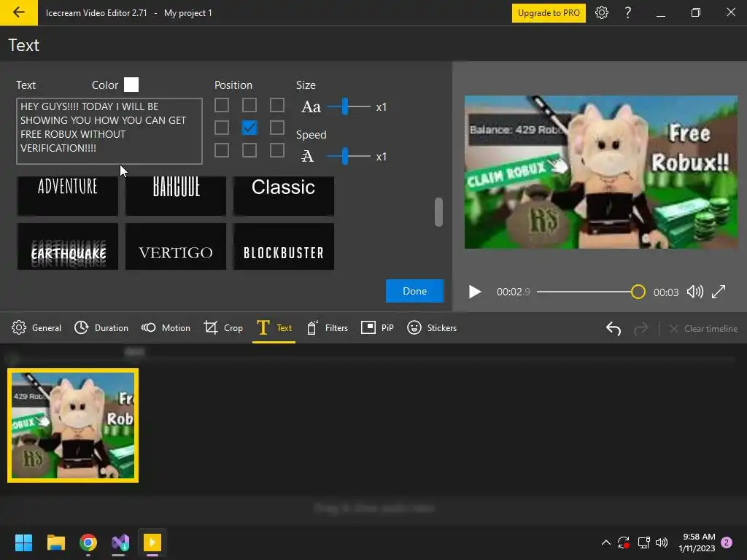
Task: Switch to Motion tab
Action: (x=166, y=327)
